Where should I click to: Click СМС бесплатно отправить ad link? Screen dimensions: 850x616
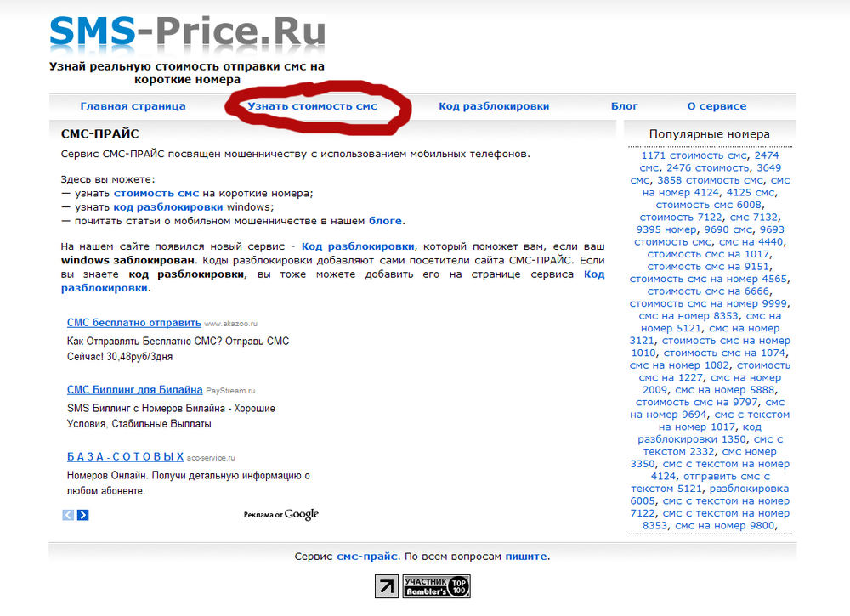[133, 323]
